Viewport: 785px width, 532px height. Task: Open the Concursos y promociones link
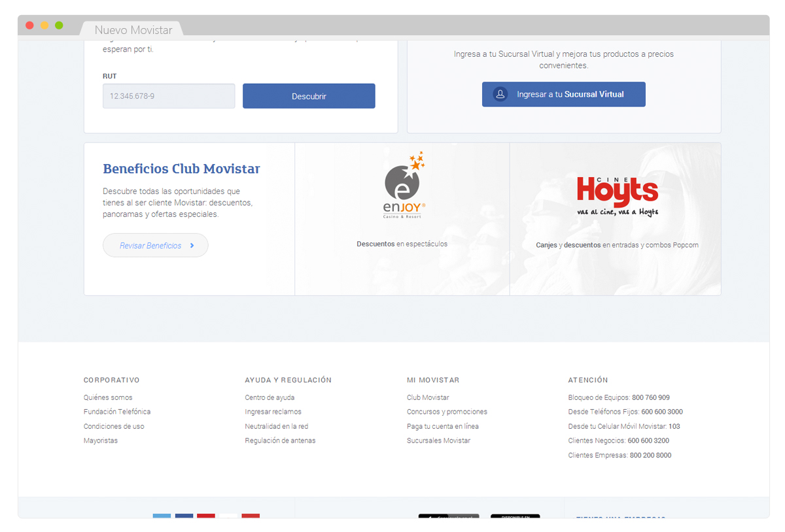pyautogui.click(x=447, y=412)
